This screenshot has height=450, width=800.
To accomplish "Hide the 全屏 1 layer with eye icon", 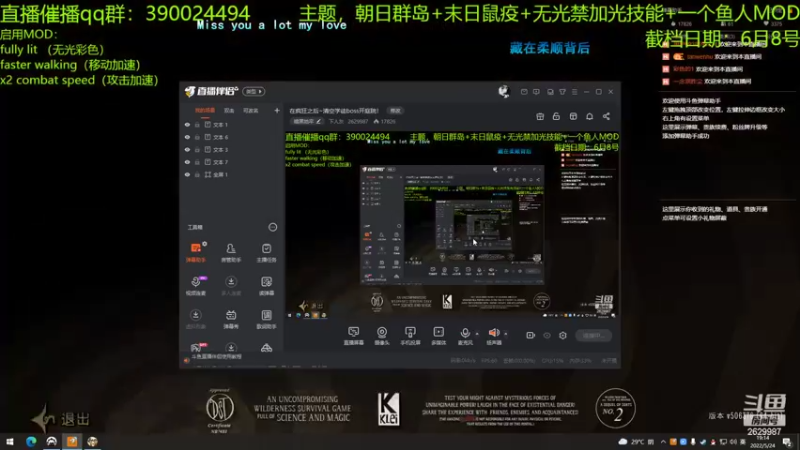I will (187, 174).
